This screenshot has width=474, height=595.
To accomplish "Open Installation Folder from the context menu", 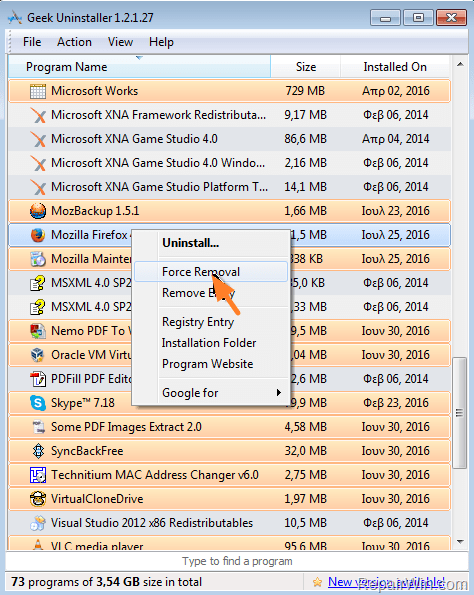I will 211,343.
